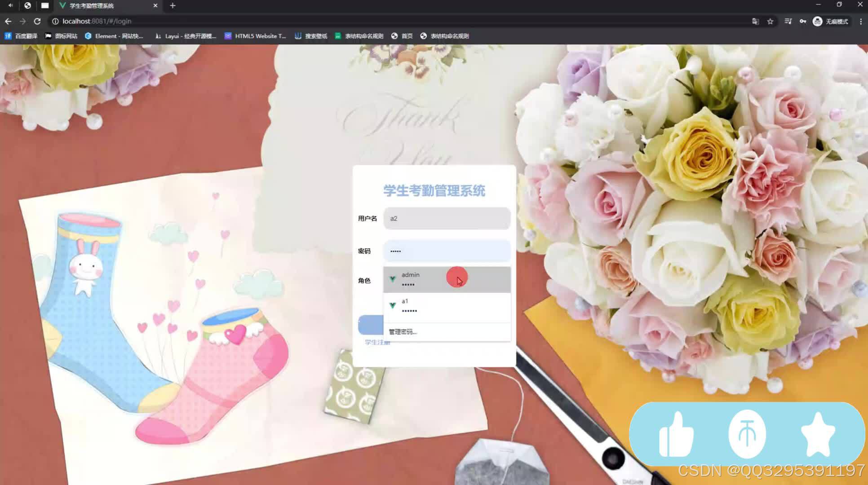Select the 学生考勤管理系统 browser tab
868x485 pixels.
[109, 6]
